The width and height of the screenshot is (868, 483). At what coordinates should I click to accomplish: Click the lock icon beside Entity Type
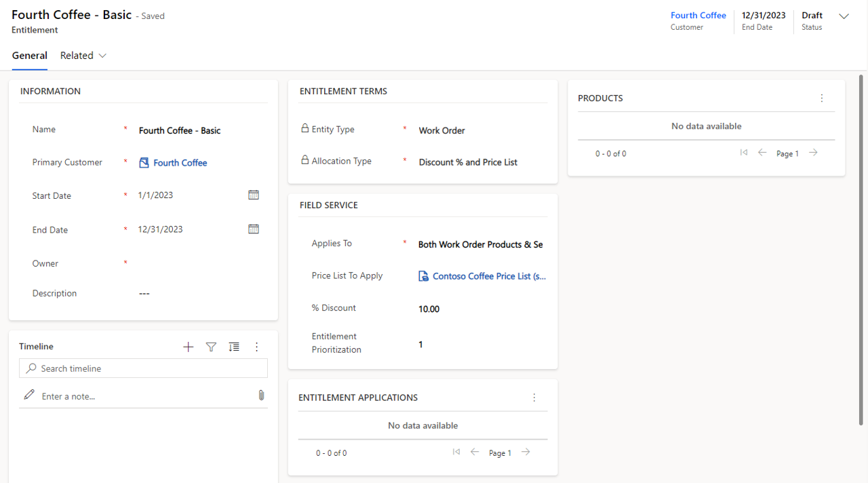pos(305,128)
